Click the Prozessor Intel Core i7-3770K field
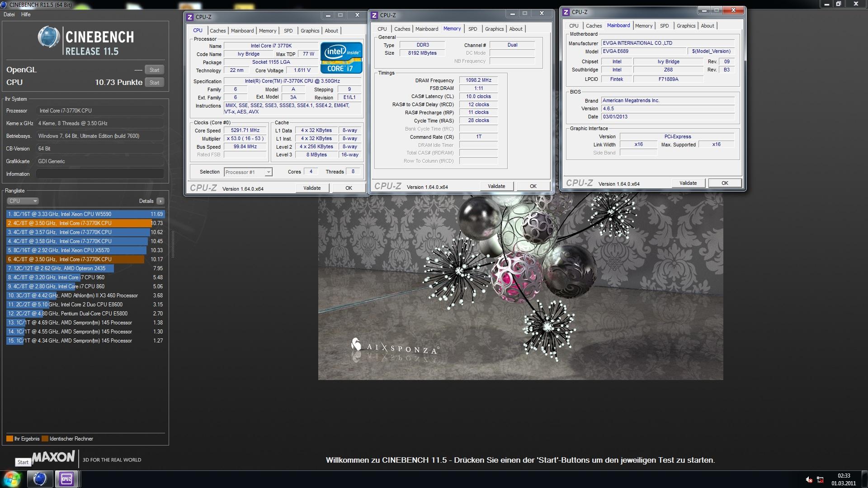The height and width of the screenshot is (488, 868). (x=100, y=111)
